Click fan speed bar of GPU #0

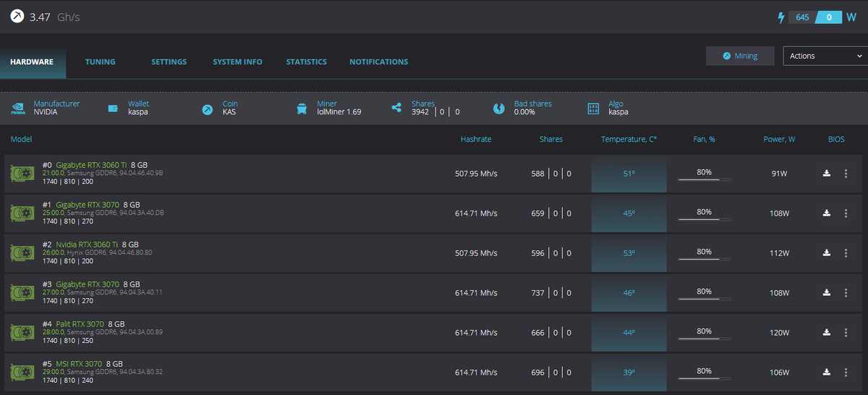[704, 179]
